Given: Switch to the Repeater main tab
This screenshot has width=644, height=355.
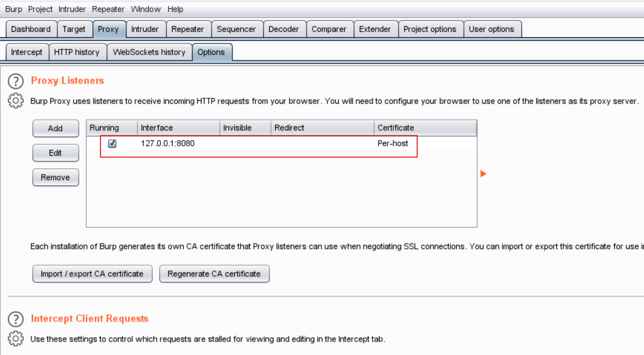Looking at the screenshot, I should (188, 29).
